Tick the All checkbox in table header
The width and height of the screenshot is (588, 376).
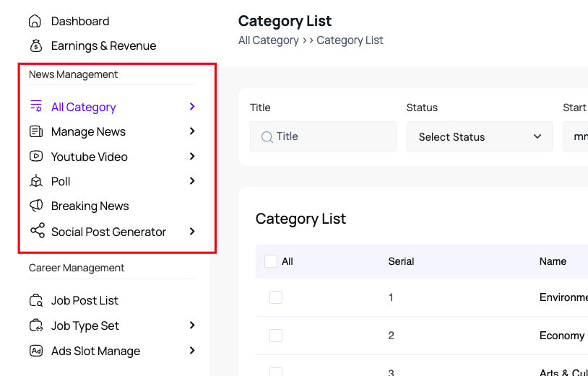point(271,261)
